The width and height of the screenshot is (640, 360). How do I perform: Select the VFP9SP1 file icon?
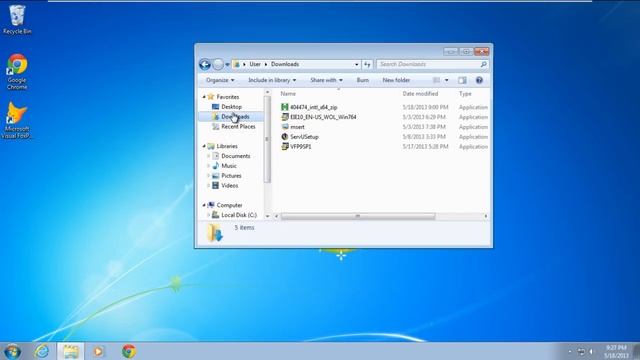coord(285,147)
